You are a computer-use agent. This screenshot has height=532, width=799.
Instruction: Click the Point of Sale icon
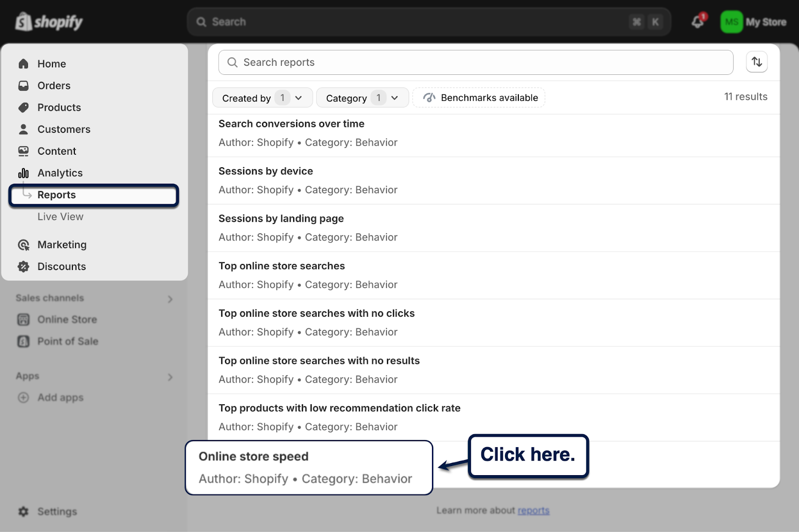23,341
